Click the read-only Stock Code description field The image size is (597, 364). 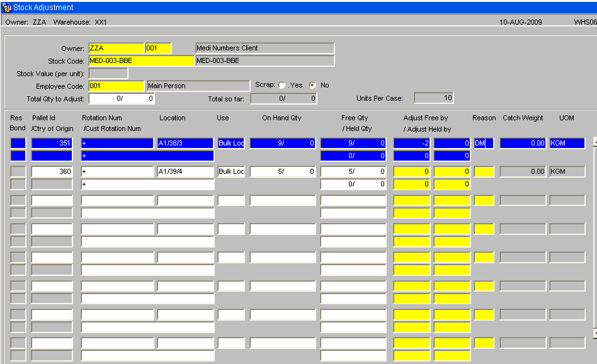[x=265, y=60]
